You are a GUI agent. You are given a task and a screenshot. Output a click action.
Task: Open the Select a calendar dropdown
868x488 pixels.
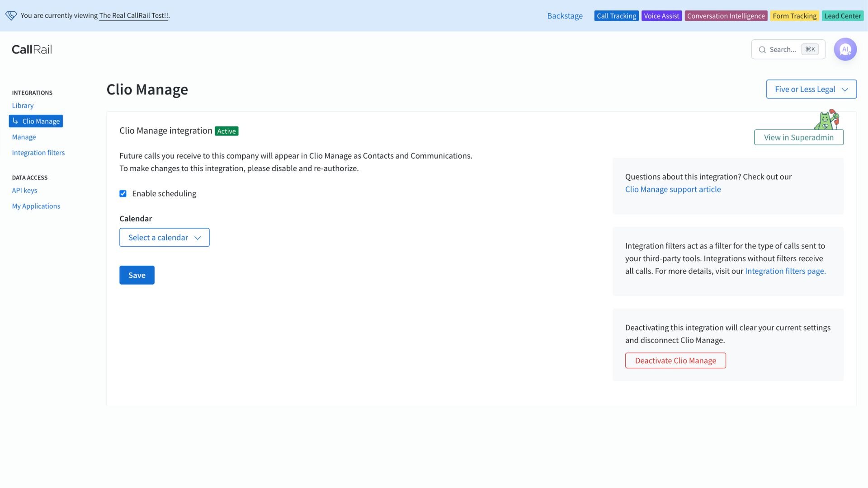coord(164,237)
